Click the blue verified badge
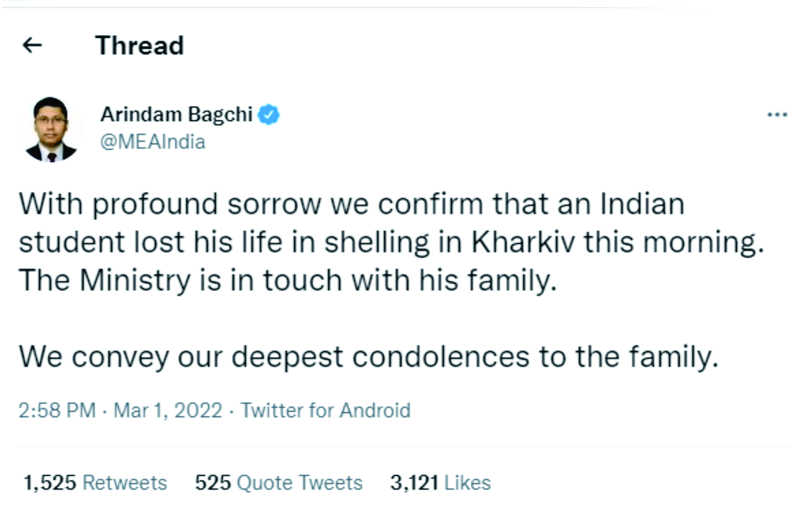812x515 pixels. click(268, 115)
